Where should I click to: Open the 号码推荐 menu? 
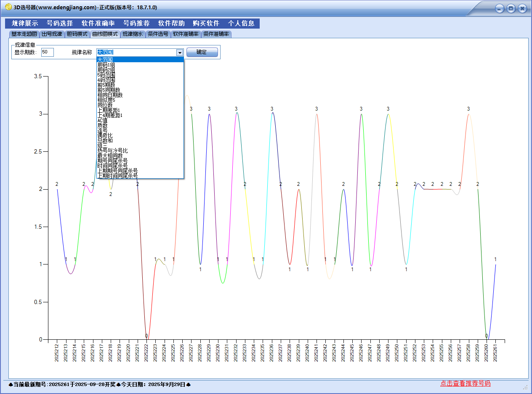[x=136, y=24]
